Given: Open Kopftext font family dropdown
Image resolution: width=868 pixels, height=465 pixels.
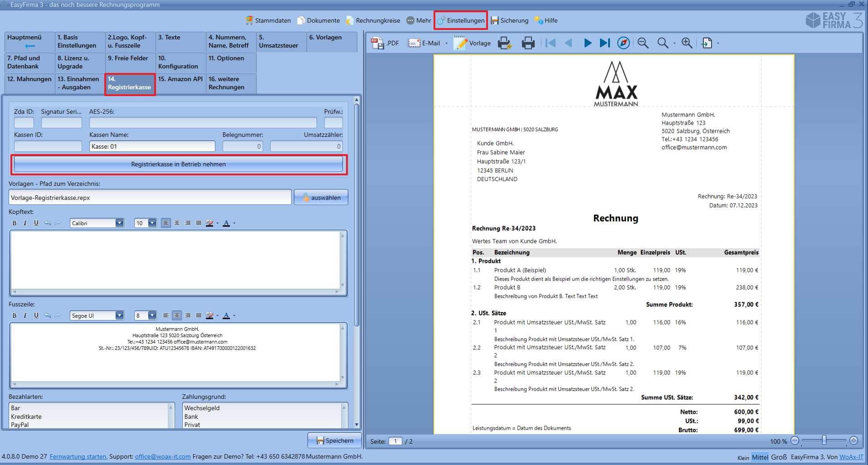Looking at the screenshot, I should (x=119, y=223).
